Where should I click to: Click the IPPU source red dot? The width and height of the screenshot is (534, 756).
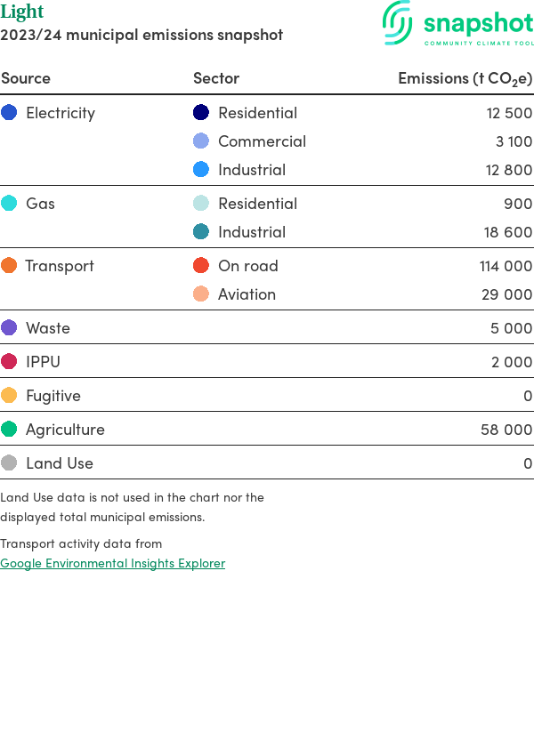point(9,362)
